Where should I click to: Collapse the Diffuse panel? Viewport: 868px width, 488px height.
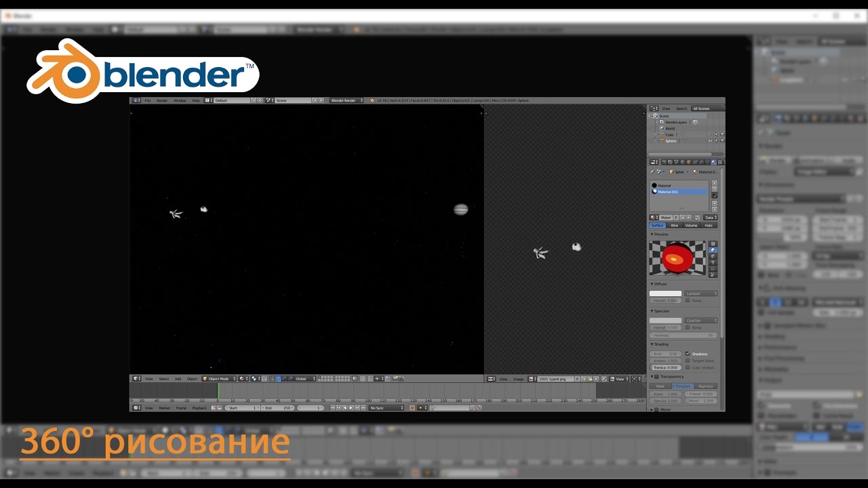(x=652, y=284)
